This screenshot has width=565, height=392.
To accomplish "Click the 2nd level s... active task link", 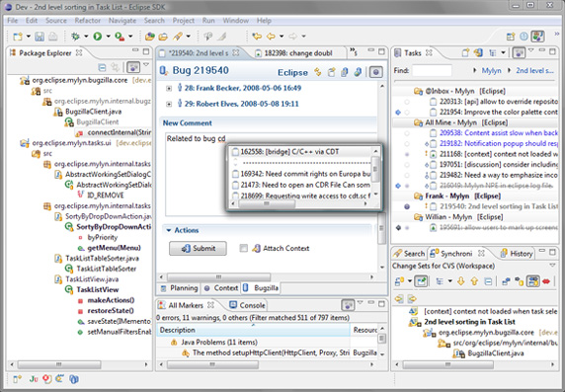I will [534, 71].
